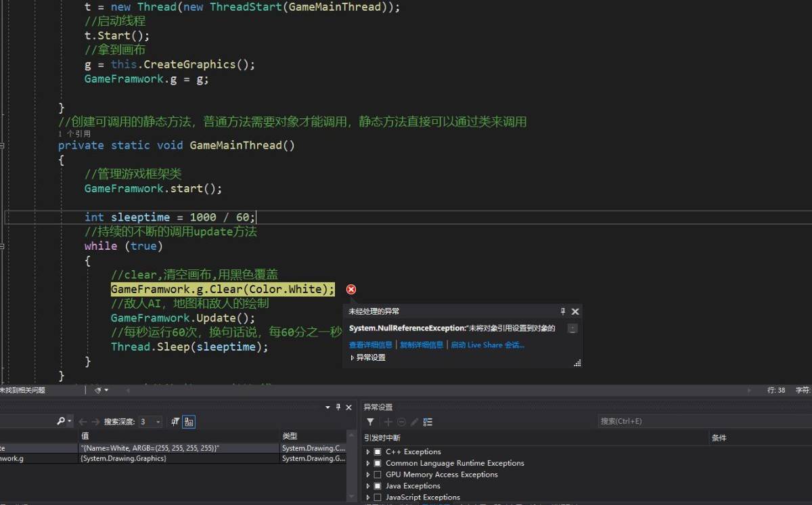The height and width of the screenshot is (505, 812).
Task: Close the unhandled exception popup
Action: coord(575,311)
